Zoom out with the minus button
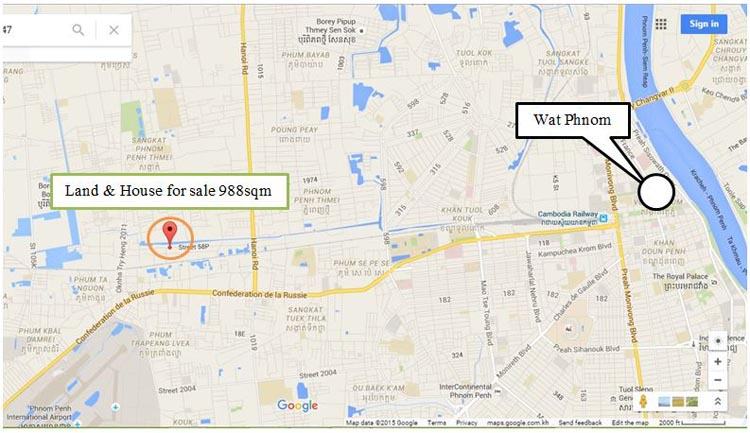750x433 pixels. tap(717, 380)
